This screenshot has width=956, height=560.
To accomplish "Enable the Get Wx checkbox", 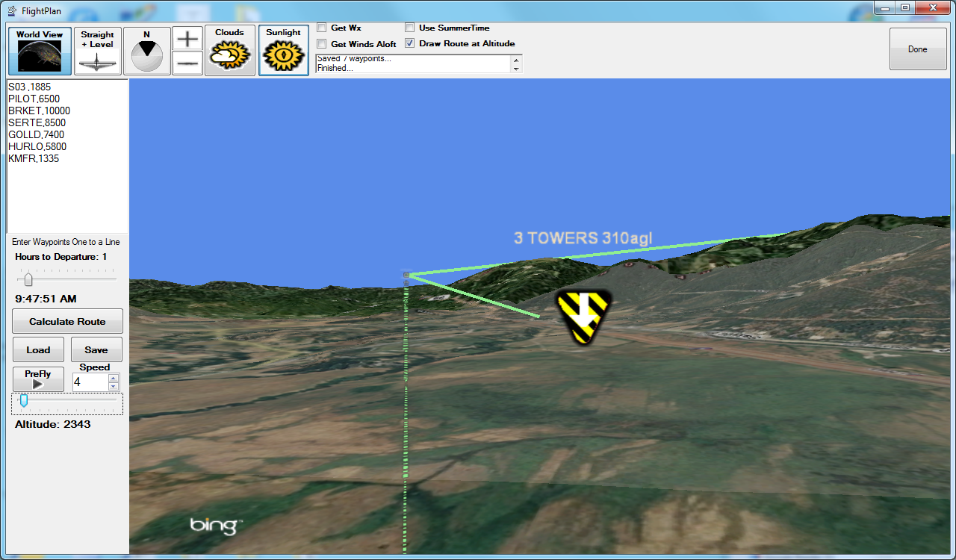I will [322, 28].
